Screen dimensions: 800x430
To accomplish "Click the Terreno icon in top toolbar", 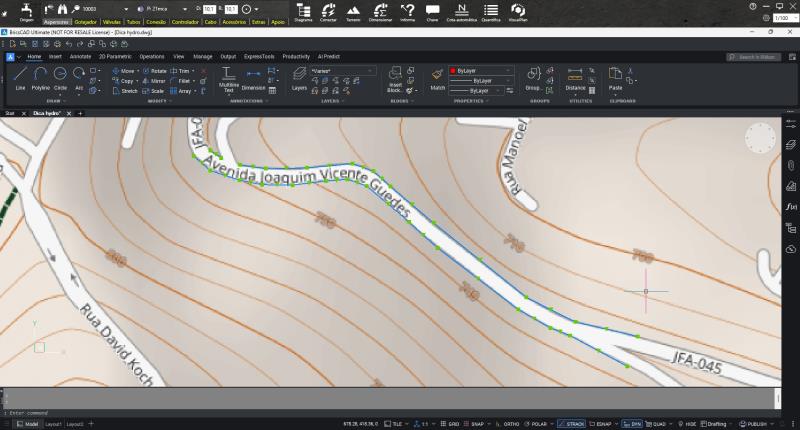I will tap(353, 12).
